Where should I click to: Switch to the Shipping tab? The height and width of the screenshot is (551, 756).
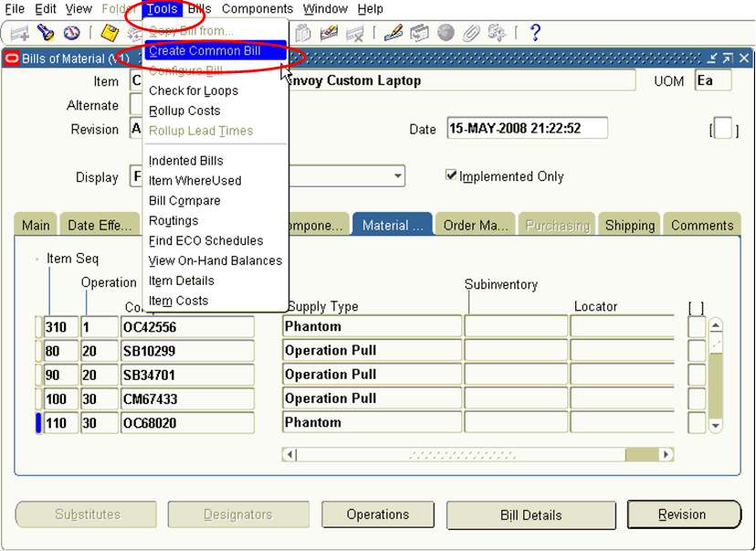631,224
